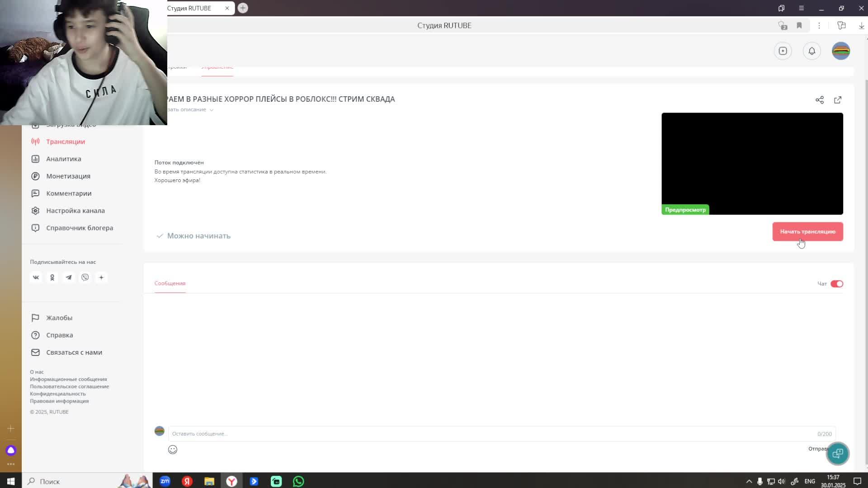The height and width of the screenshot is (488, 868).
Task: Select the Студия RUTUBE browser tab
Action: click(194, 8)
